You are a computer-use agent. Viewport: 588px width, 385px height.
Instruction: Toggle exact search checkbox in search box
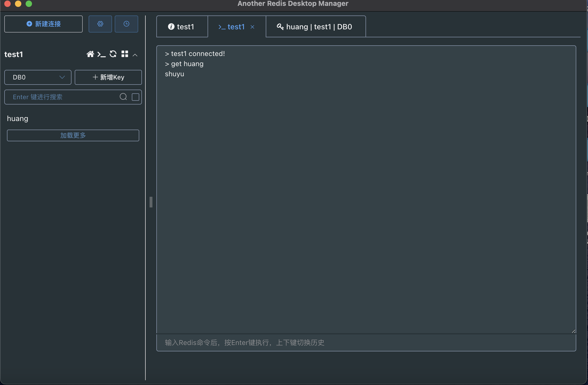click(x=136, y=97)
